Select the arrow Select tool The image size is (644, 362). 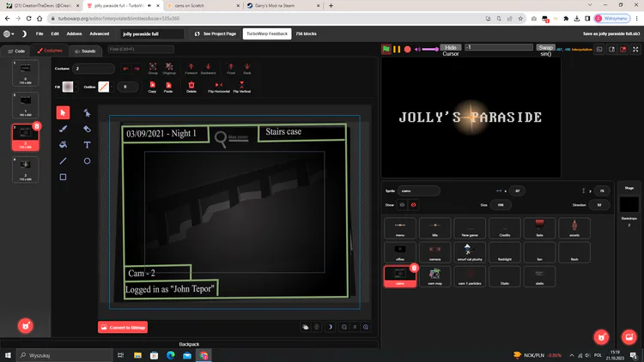pyautogui.click(x=63, y=112)
